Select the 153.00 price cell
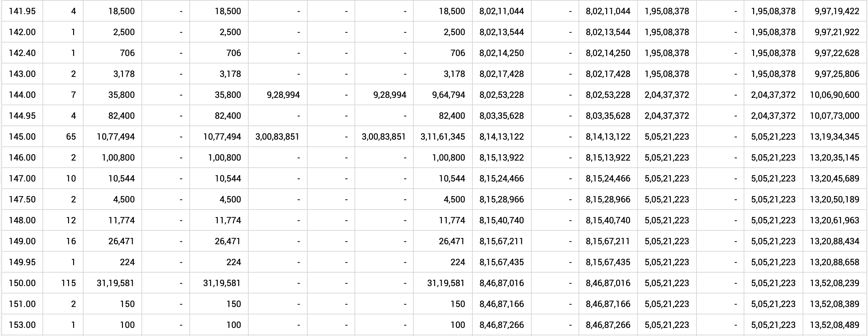The height and width of the screenshot is (336, 868). pos(22,325)
